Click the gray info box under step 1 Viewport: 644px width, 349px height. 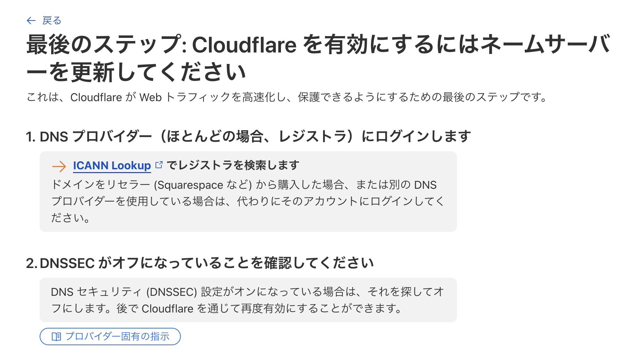coord(248,190)
